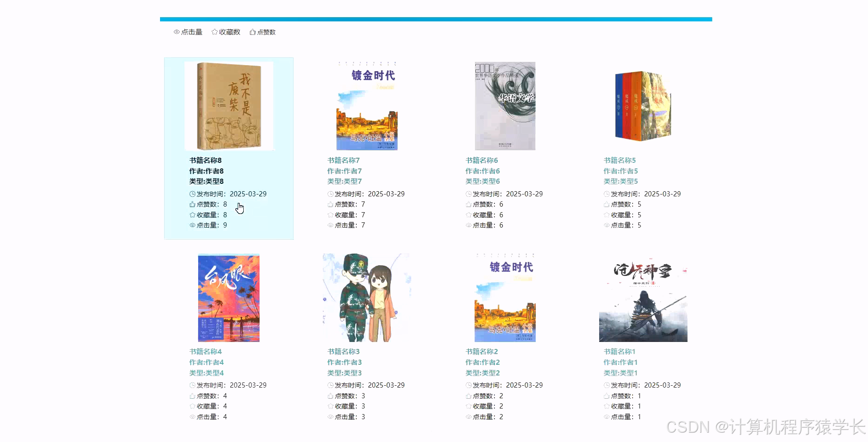
Task: Open the warrior cover of 书籍名称1
Action: (643, 298)
